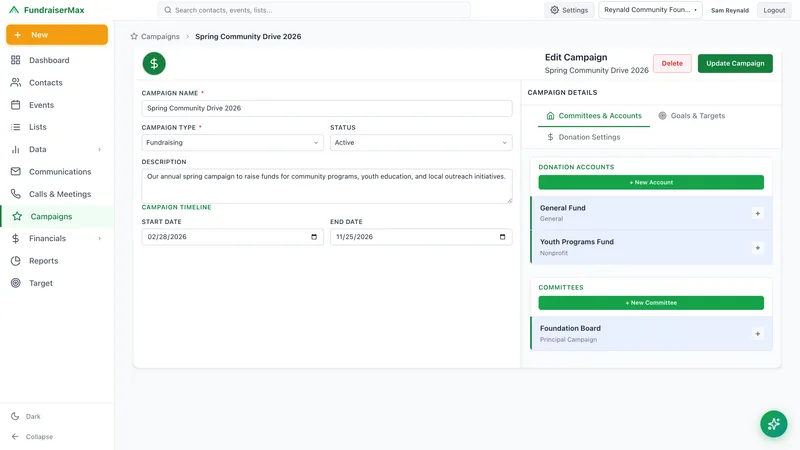Click the Delete campaign button
The height and width of the screenshot is (450, 800).
tap(672, 64)
